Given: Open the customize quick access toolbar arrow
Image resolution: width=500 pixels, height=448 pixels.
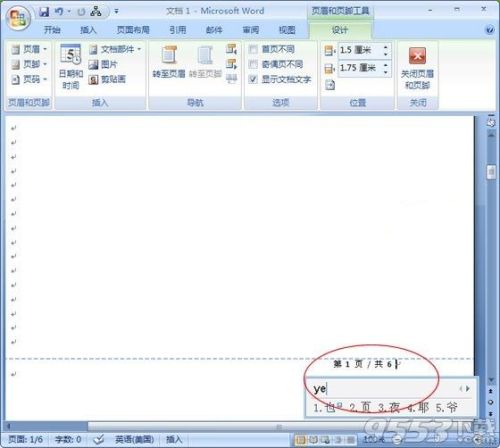Looking at the screenshot, I should (116, 11).
